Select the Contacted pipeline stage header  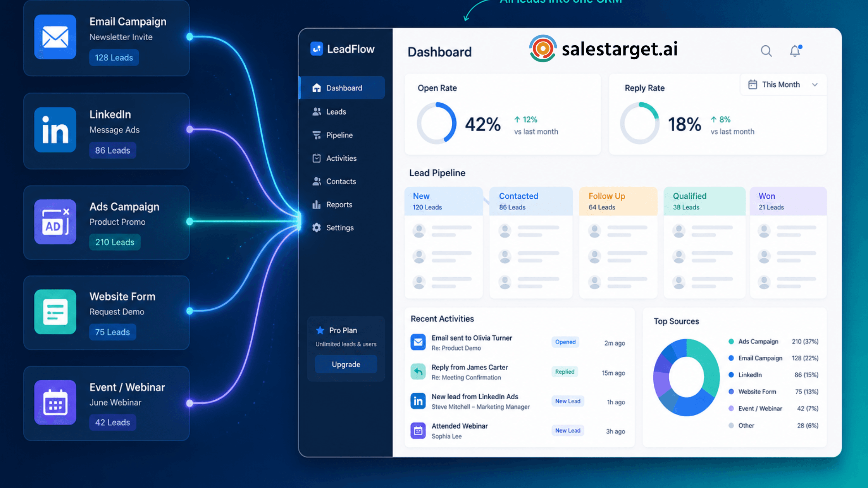click(531, 201)
